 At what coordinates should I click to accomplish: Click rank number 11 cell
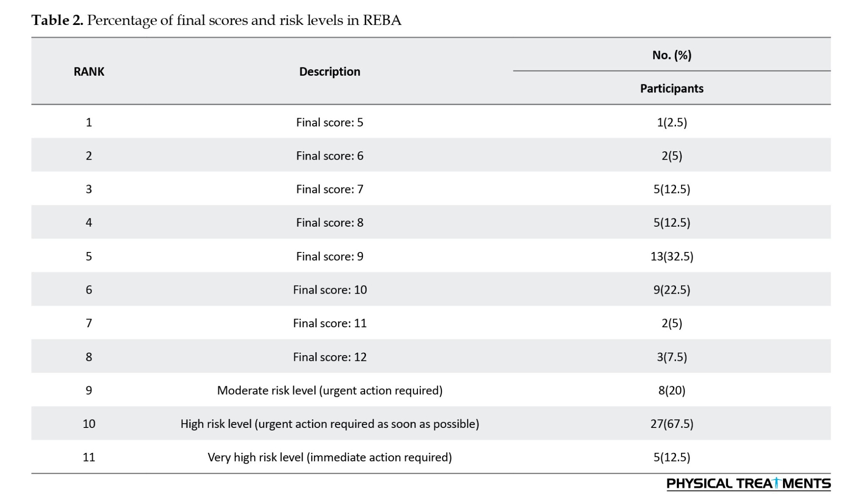point(89,457)
